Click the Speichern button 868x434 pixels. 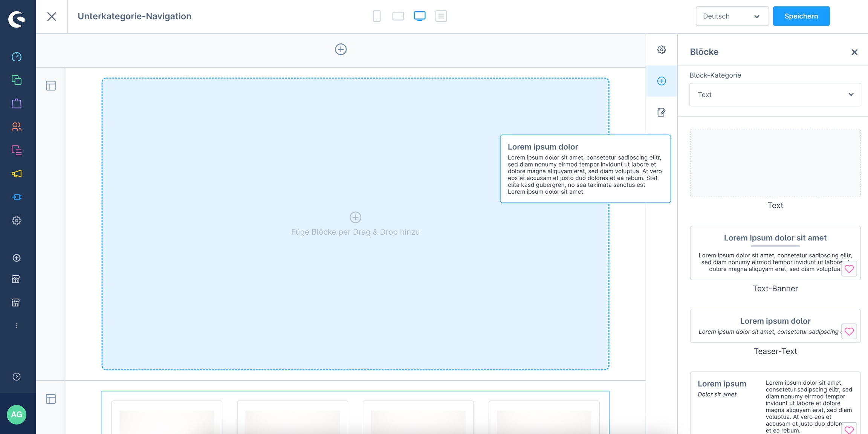tap(801, 16)
